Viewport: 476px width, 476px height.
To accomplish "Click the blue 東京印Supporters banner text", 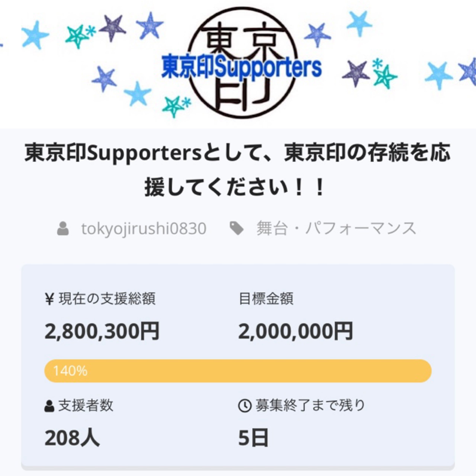I will tap(242, 67).
